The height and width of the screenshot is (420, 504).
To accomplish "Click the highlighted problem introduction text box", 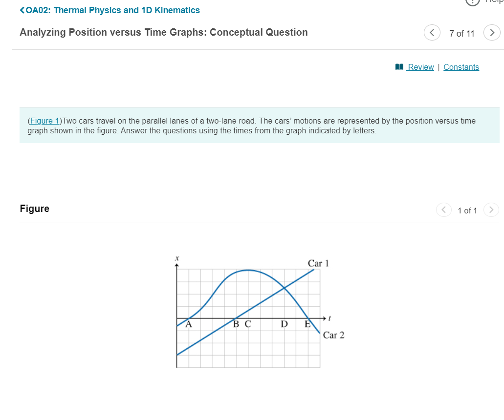I will click(252, 126).
